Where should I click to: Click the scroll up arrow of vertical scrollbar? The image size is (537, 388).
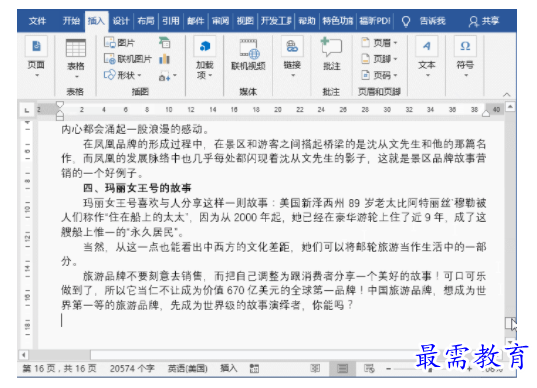pyautogui.click(x=510, y=107)
